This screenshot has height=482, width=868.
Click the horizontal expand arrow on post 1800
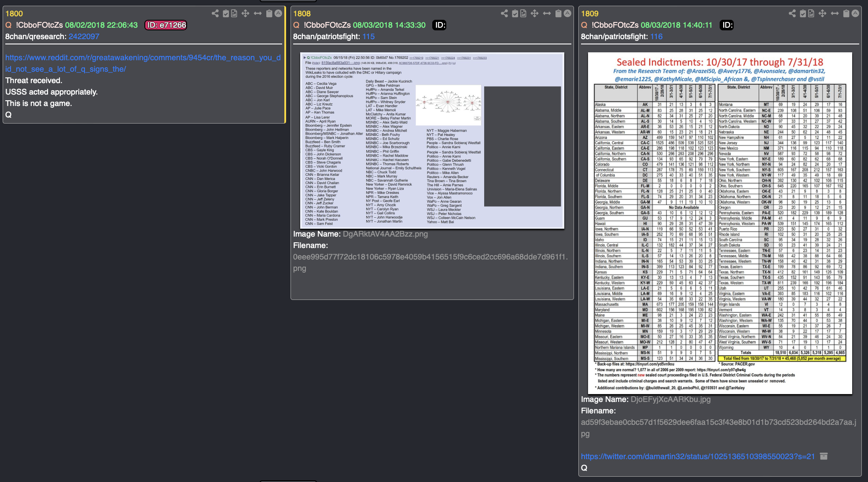pyautogui.click(x=257, y=13)
